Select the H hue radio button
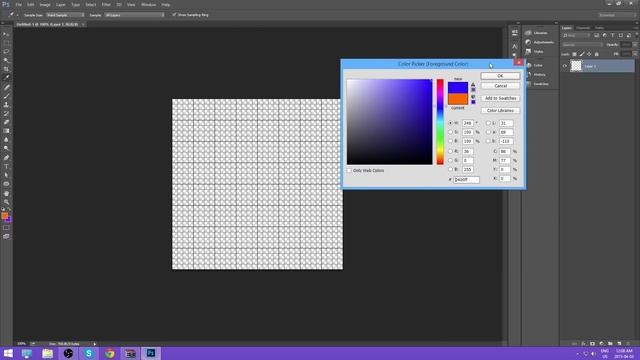640x360 pixels. point(451,123)
